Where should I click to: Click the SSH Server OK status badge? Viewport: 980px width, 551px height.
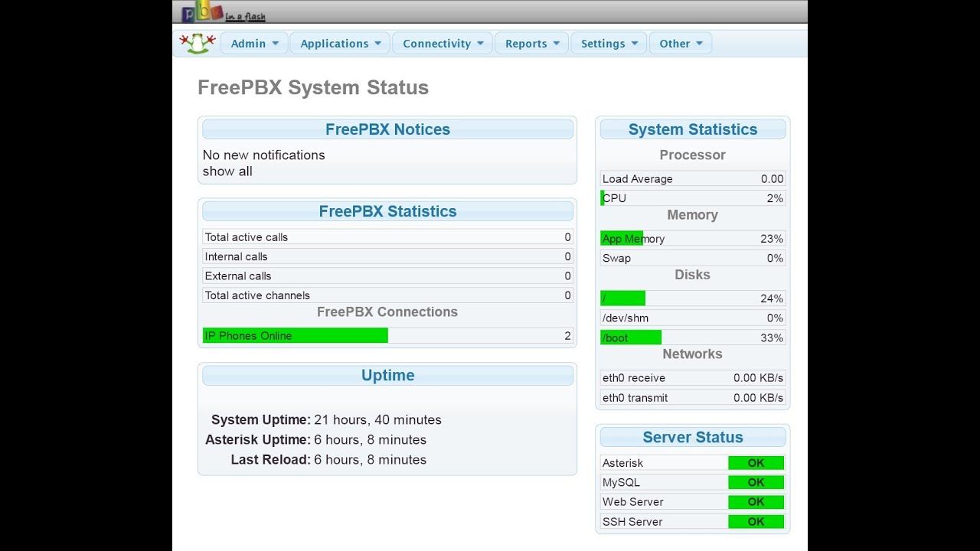(x=756, y=522)
